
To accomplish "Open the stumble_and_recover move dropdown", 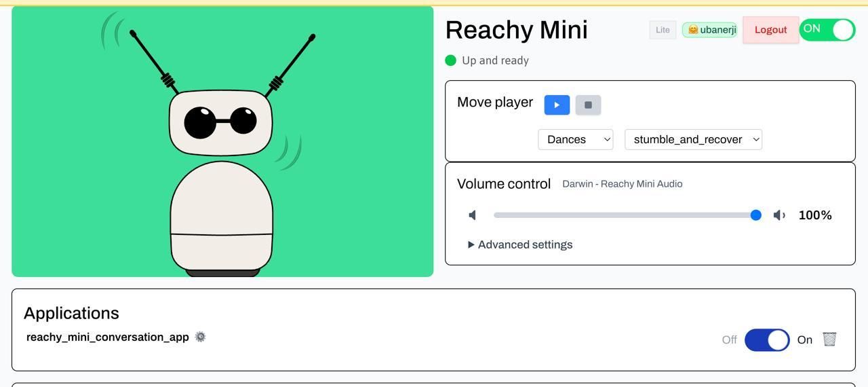I will click(x=693, y=139).
